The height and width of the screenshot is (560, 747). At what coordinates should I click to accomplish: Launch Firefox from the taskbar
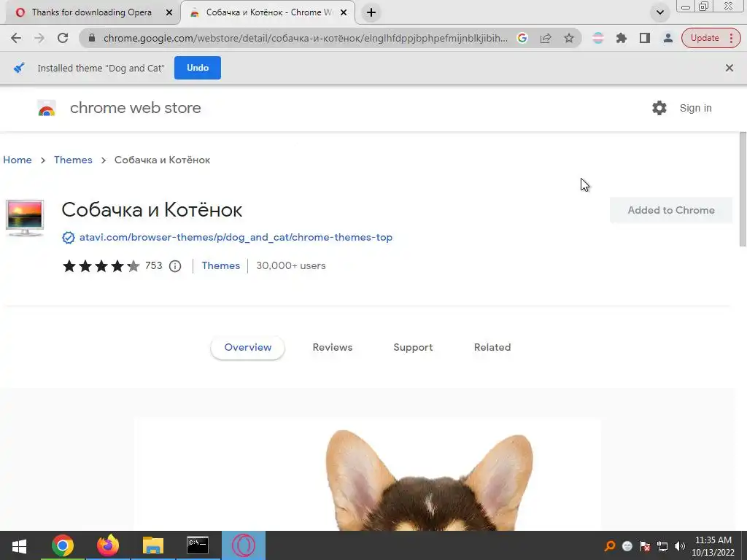[x=108, y=545]
